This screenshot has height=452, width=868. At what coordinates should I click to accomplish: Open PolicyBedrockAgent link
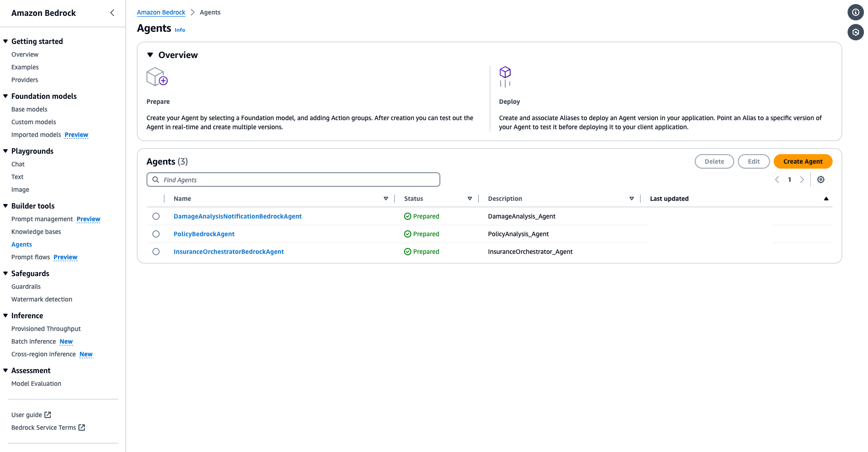click(204, 234)
